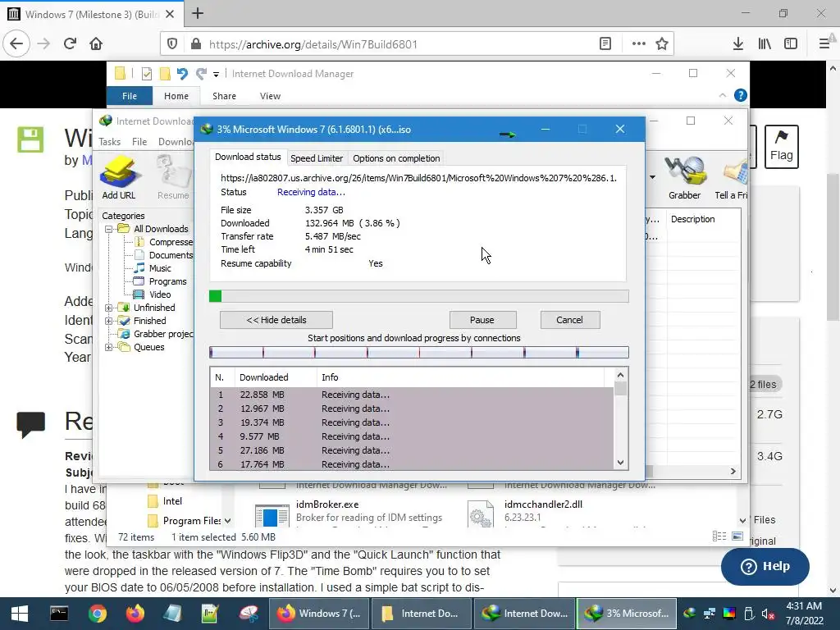Switch Explorer to details view icon
The height and width of the screenshot is (630, 840).
point(719,536)
